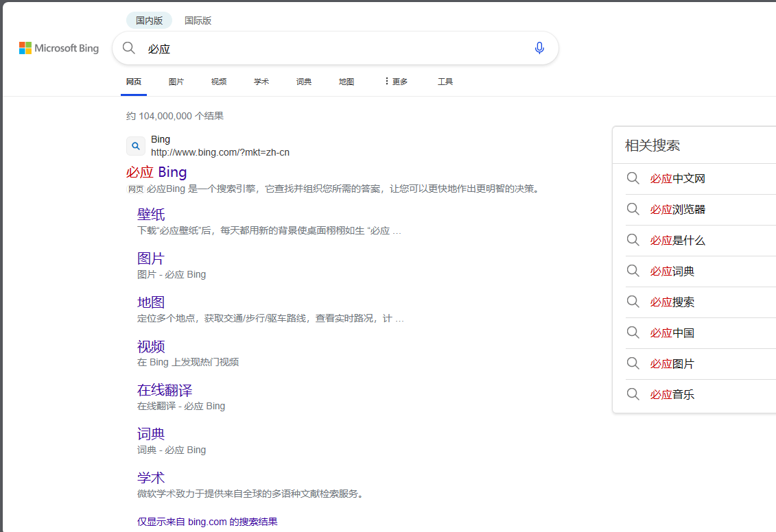Click the 约 104,000,000 个结果 count text
The image size is (776, 532).
(175, 116)
